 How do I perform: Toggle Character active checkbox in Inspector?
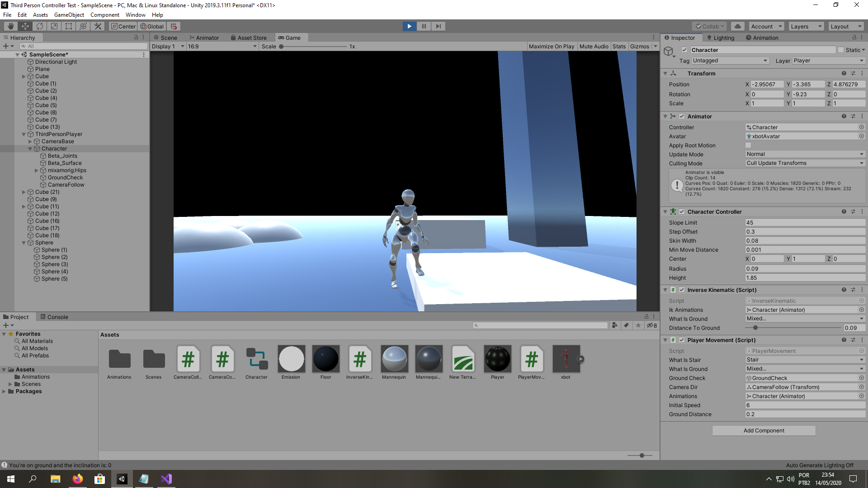[684, 50]
